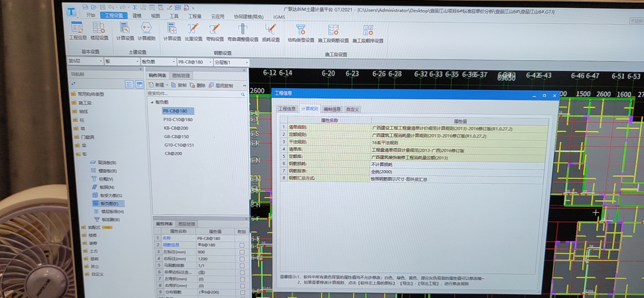The image size is (644, 298).
Task: Select G10-C10@151 in the component list
Action: click(x=179, y=145)
